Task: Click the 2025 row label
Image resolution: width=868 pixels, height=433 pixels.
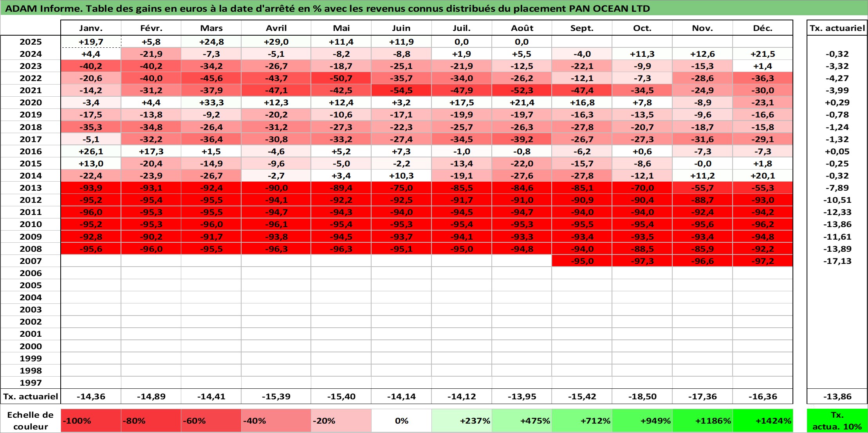Action: 31,42
